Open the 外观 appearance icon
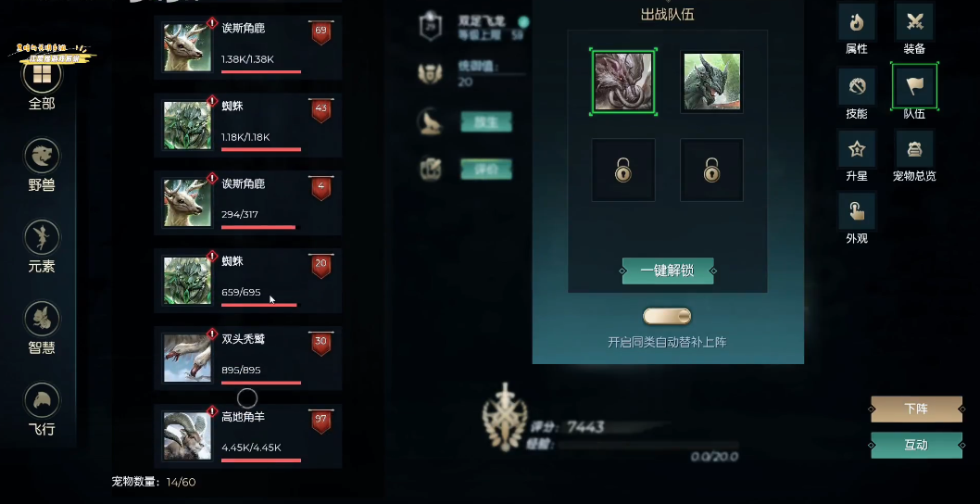The height and width of the screenshot is (504, 980). click(856, 211)
